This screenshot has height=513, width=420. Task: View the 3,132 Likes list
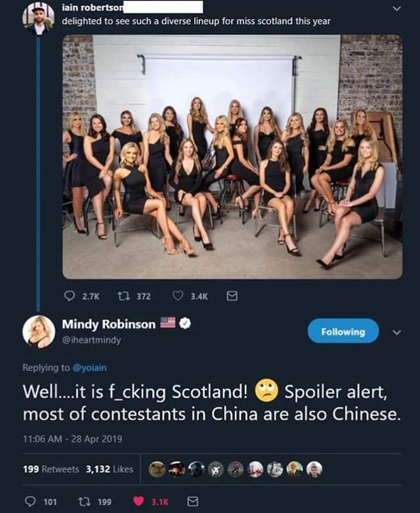pyautogui.click(x=110, y=469)
